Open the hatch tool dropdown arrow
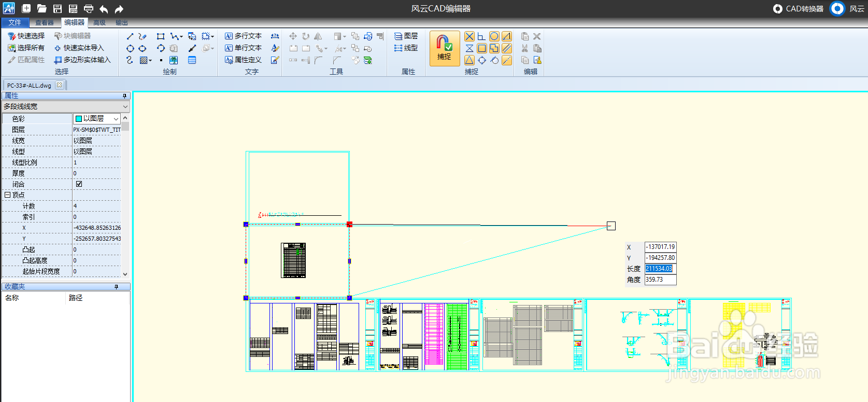 point(151,60)
